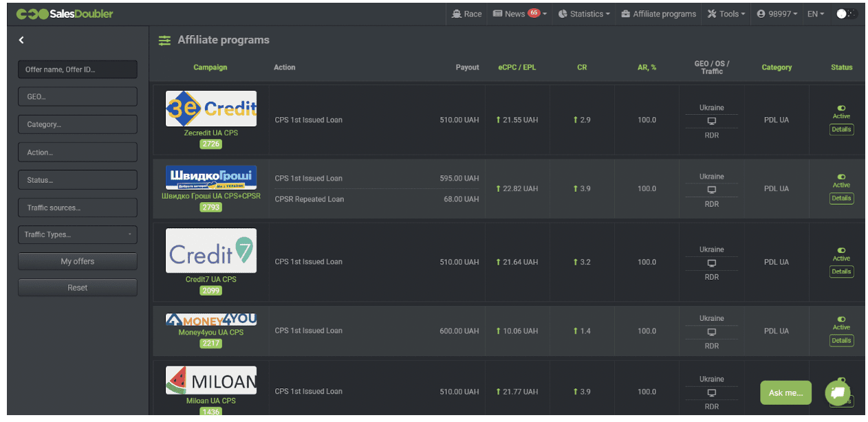Click the red 65 news badge
The image size is (868, 422).
534,12
